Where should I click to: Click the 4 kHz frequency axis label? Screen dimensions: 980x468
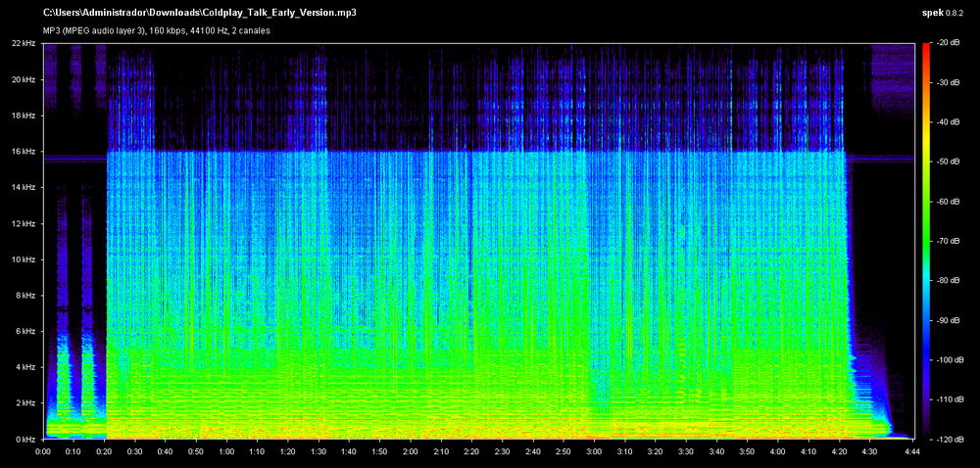click(25, 367)
